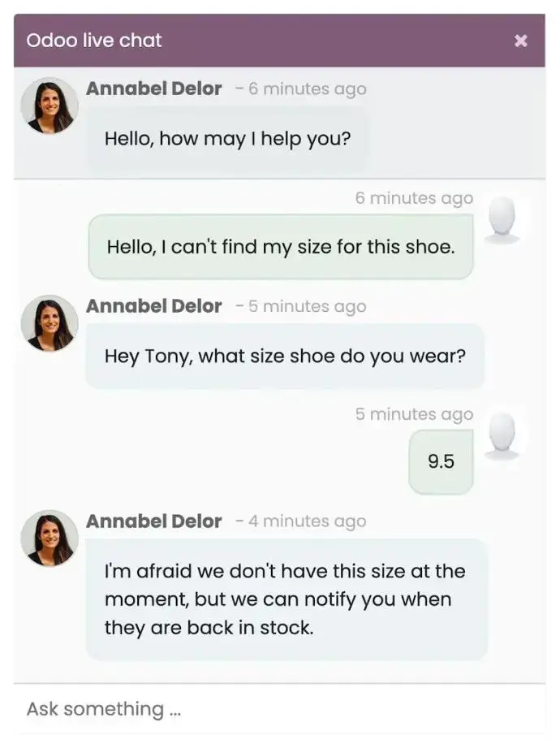Screen dimensions: 560x748
Task: Click the second Annabel Delor name label
Action: point(153,306)
